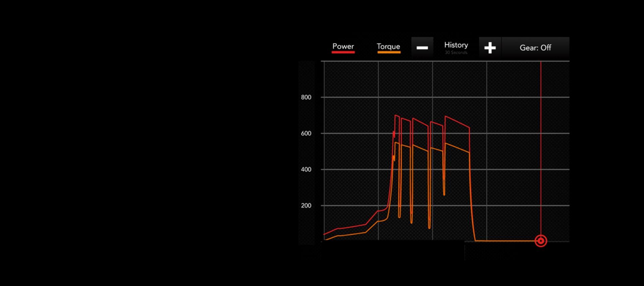Increase history with the plus button
This screenshot has height=286, width=644.
490,48
